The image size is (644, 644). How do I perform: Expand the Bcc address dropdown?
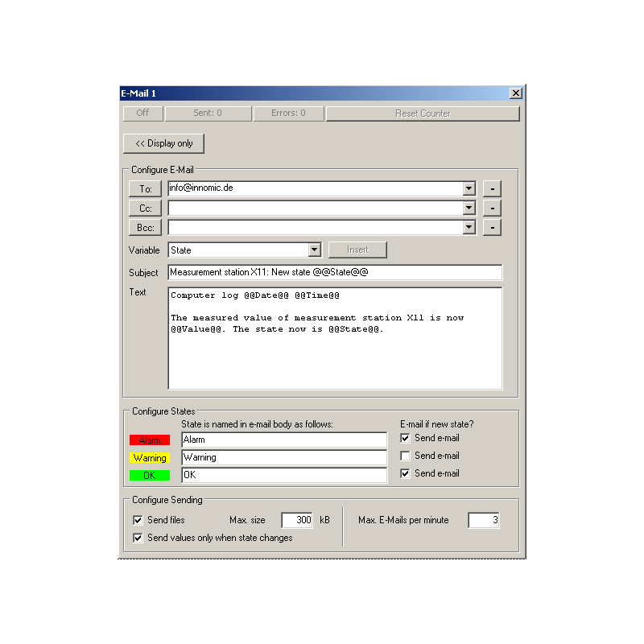(469, 228)
